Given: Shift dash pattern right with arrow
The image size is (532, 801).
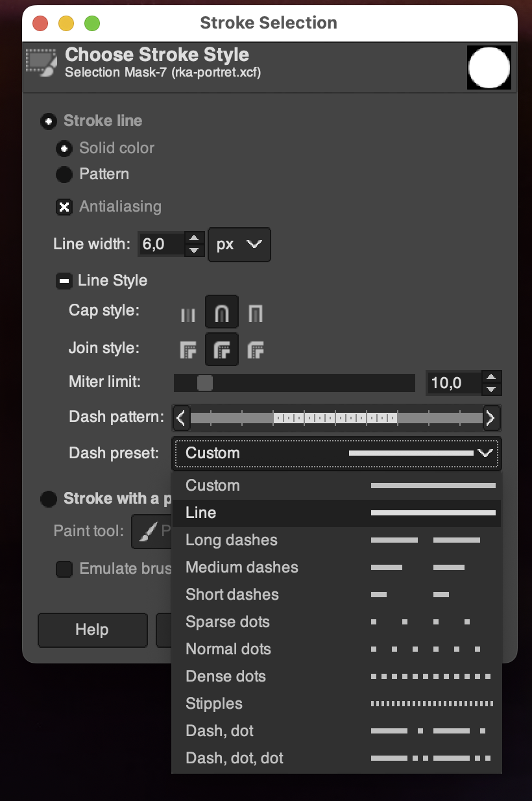Looking at the screenshot, I should [x=491, y=418].
